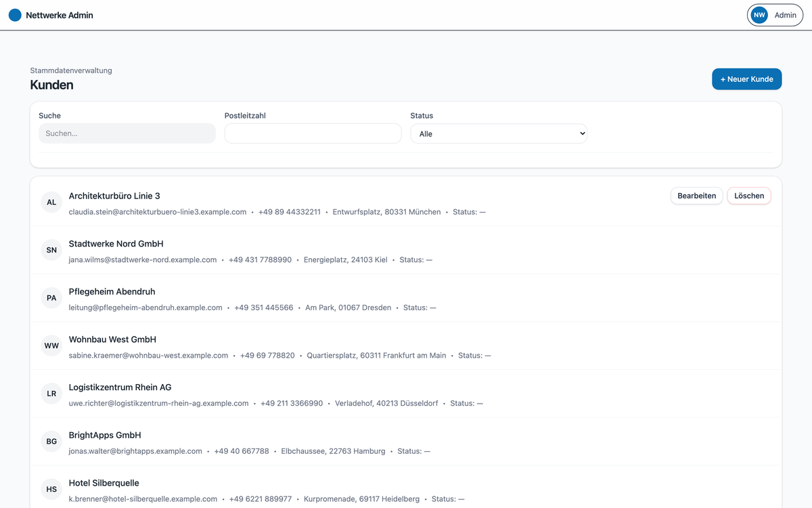Click the NW avatar badge
Image resolution: width=812 pixels, height=508 pixels.
click(x=760, y=15)
